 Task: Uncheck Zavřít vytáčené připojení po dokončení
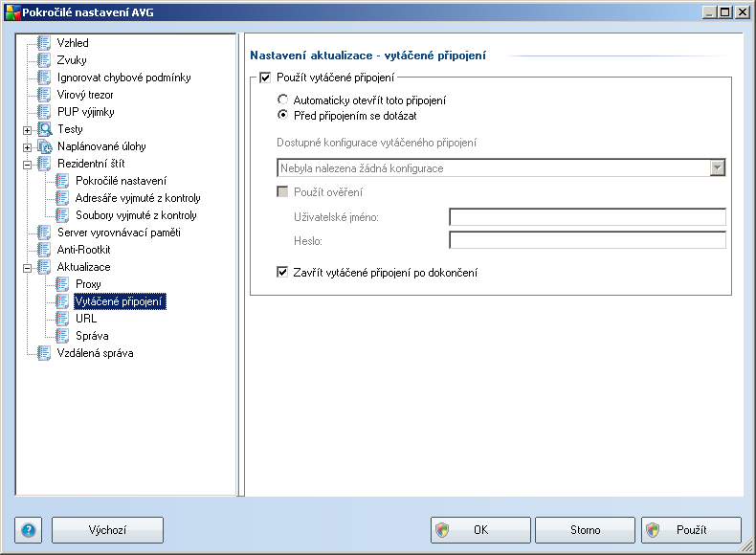tap(282, 273)
